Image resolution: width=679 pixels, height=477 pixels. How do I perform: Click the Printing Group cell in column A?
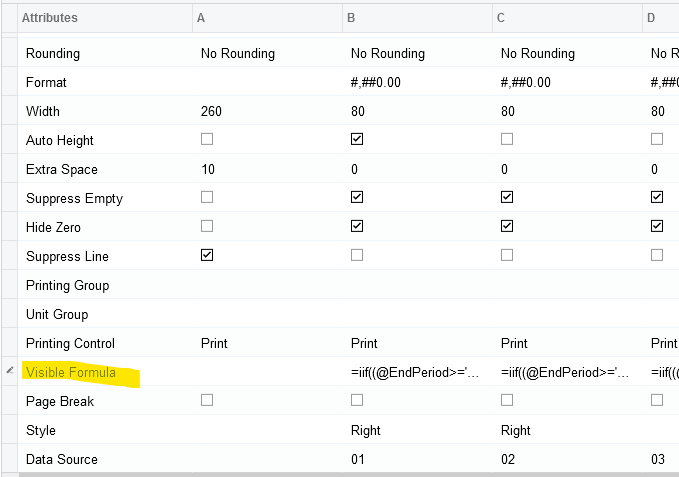point(267,285)
